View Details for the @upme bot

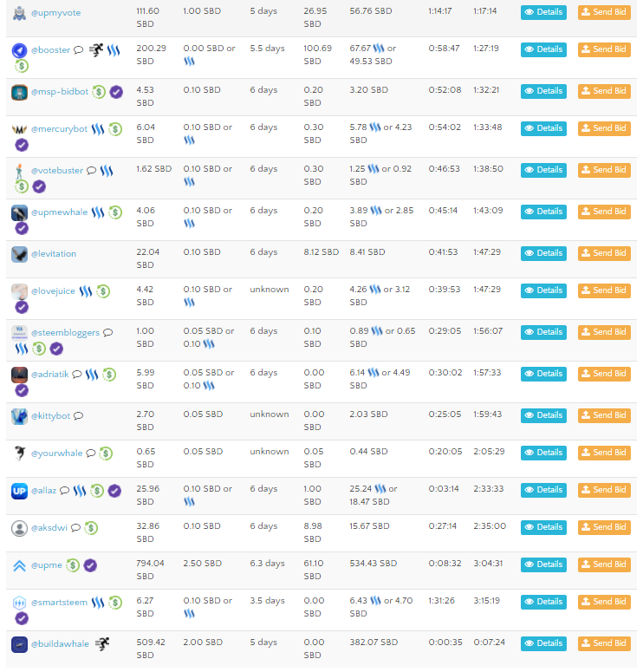pos(543,564)
